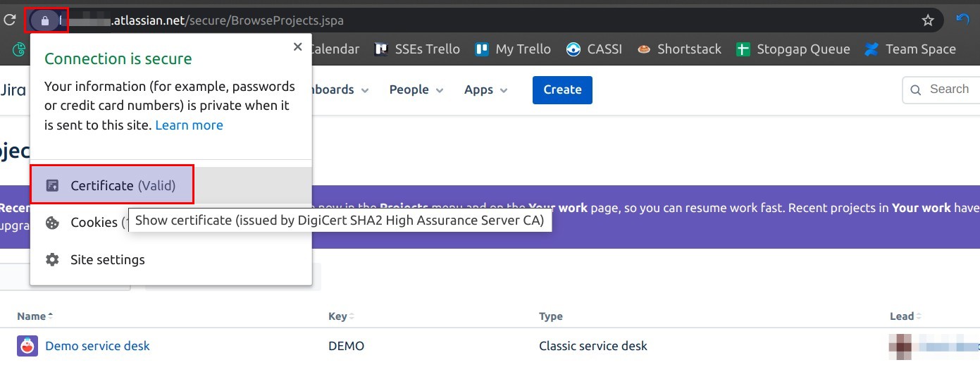Open the SSEs Trello bookmark
This screenshot has width=980, height=372.
pos(417,49)
